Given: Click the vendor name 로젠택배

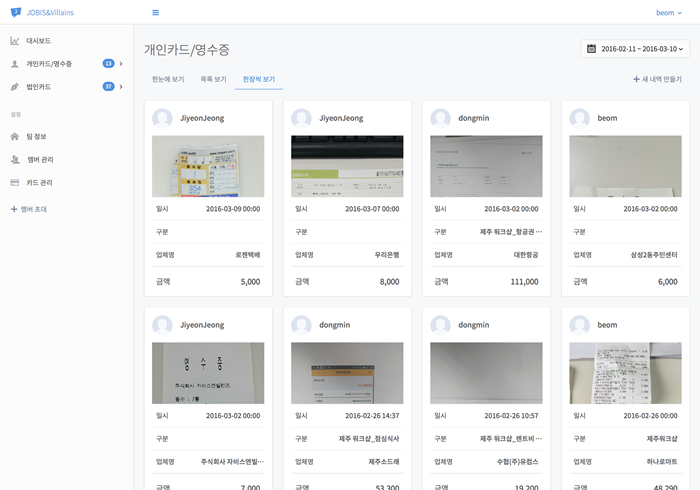Looking at the screenshot, I should [248, 255].
